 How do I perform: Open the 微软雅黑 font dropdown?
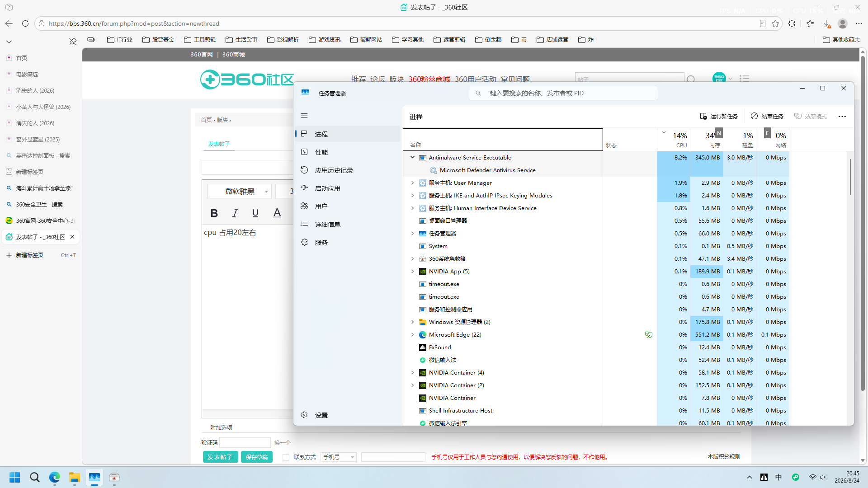tap(240, 191)
